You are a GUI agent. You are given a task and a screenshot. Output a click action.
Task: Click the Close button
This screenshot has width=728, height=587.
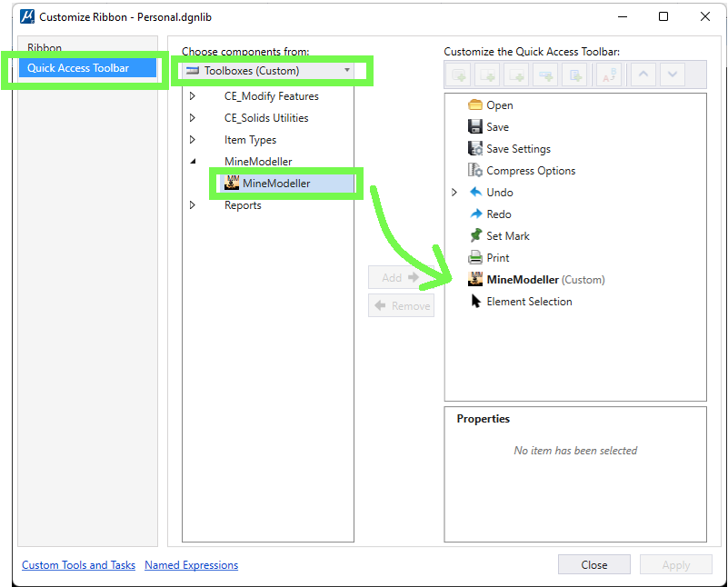[593, 564]
